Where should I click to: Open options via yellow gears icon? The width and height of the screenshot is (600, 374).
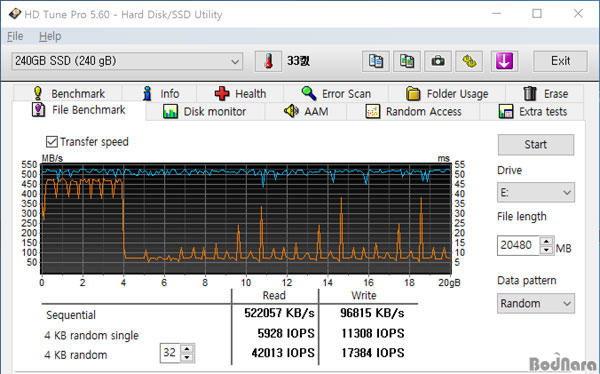click(x=469, y=61)
